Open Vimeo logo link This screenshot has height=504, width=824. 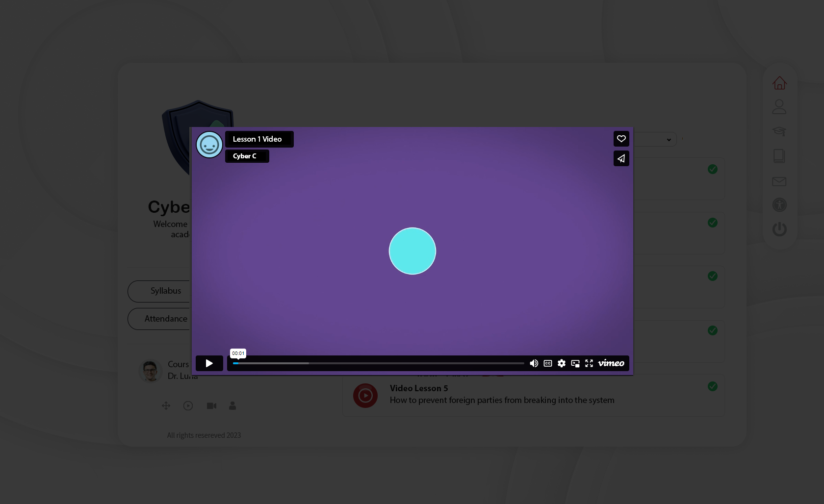point(611,363)
